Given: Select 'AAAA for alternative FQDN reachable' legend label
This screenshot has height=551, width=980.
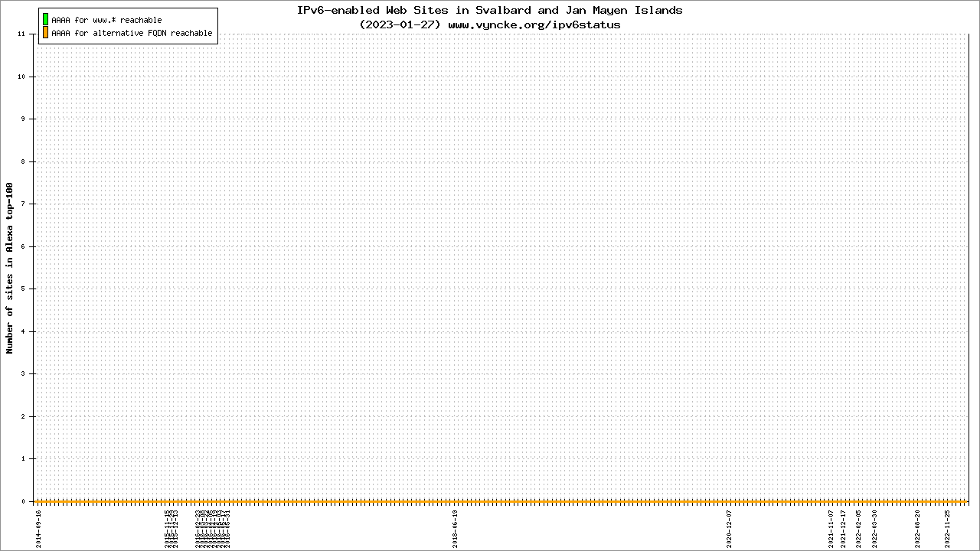Looking at the screenshot, I should (x=132, y=34).
